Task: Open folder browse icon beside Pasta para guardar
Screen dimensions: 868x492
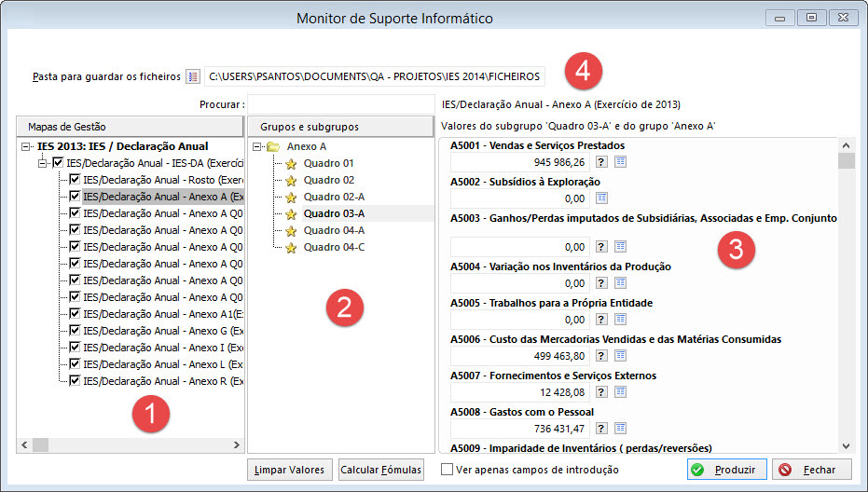Action: click(x=193, y=76)
